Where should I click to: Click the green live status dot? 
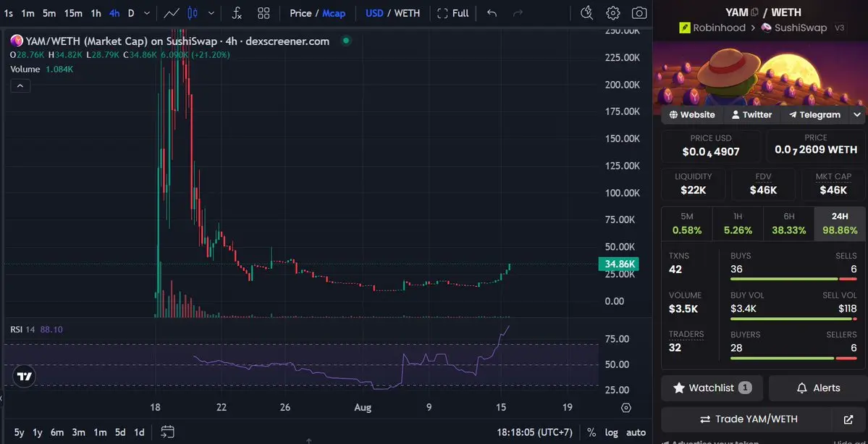pyautogui.click(x=346, y=41)
